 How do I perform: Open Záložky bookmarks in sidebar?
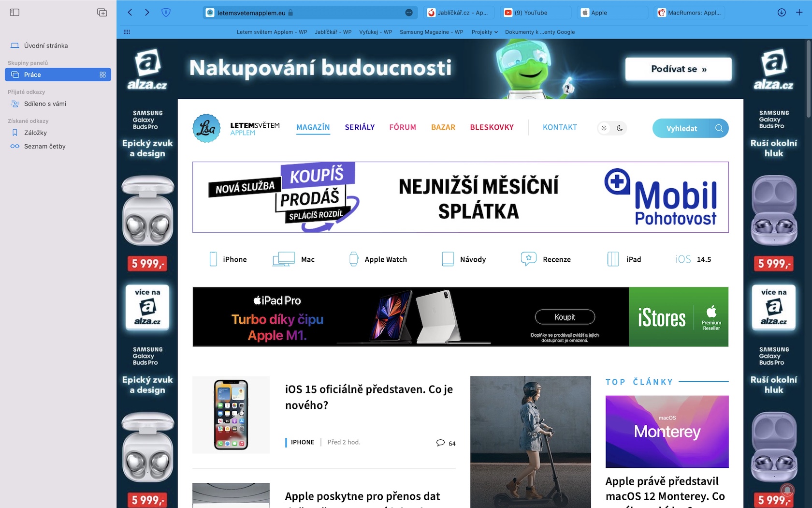point(58,133)
